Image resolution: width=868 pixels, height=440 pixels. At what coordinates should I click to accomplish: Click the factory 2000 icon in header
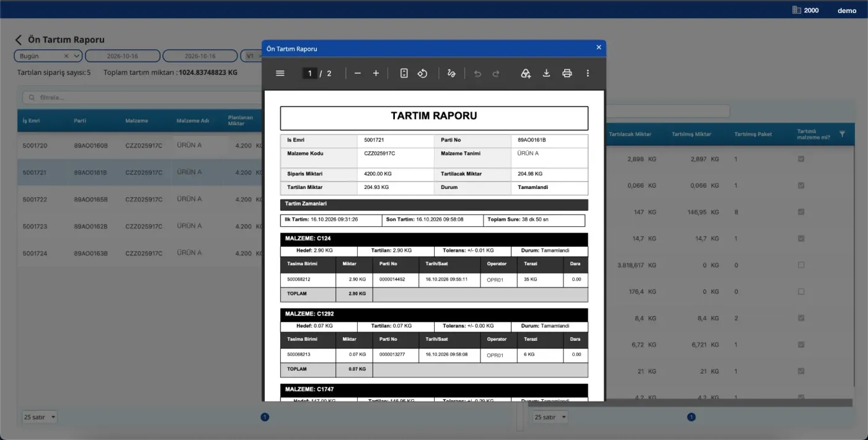(x=797, y=10)
